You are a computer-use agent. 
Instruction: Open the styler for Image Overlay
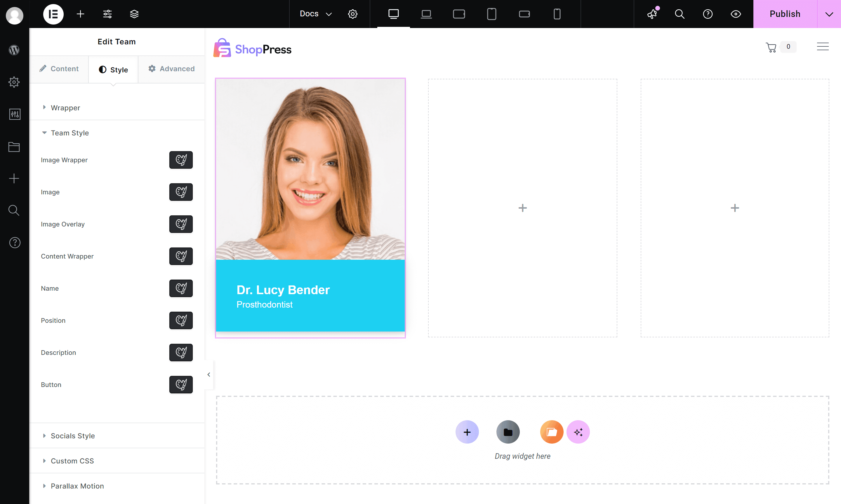(x=181, y=224)
